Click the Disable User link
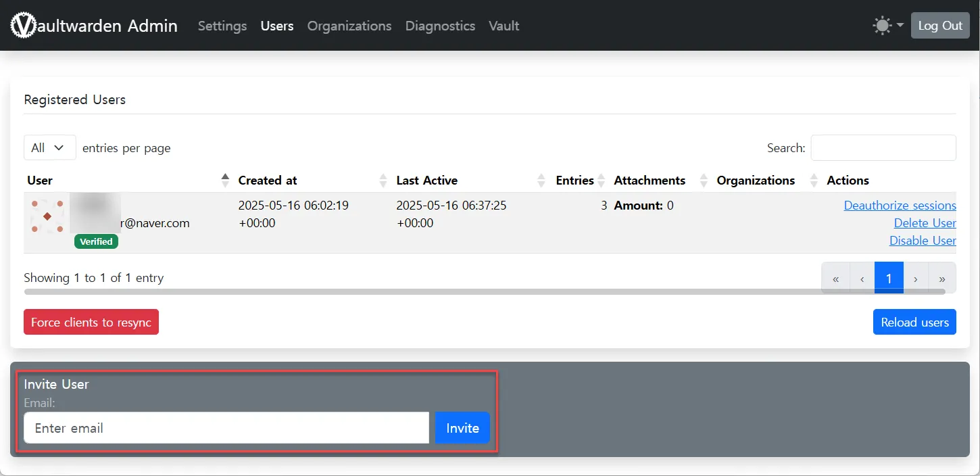This screenshot has height=476, width=980. click(923, 241)
